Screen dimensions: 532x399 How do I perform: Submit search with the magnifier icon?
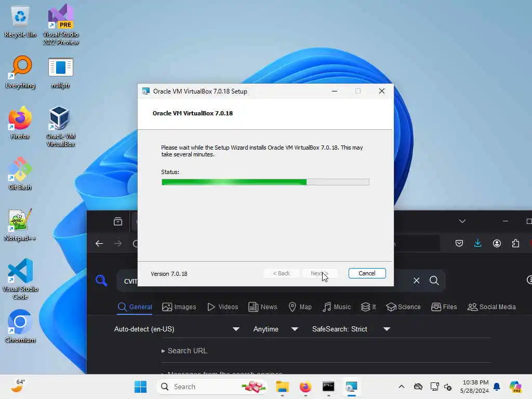434,281
